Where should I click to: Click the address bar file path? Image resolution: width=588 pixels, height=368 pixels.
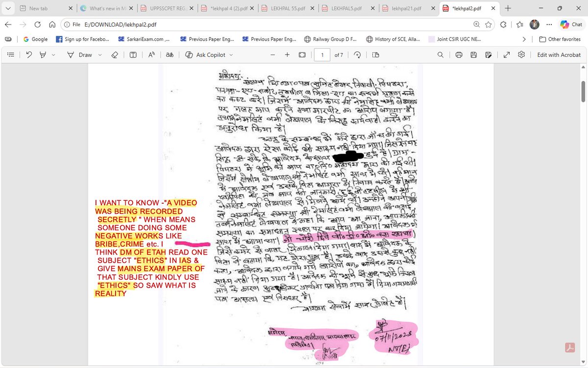tap(121, 25)
